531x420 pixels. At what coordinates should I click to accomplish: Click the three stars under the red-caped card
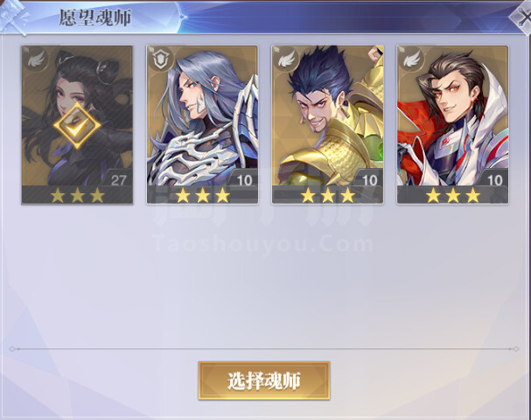pos(453,195)
